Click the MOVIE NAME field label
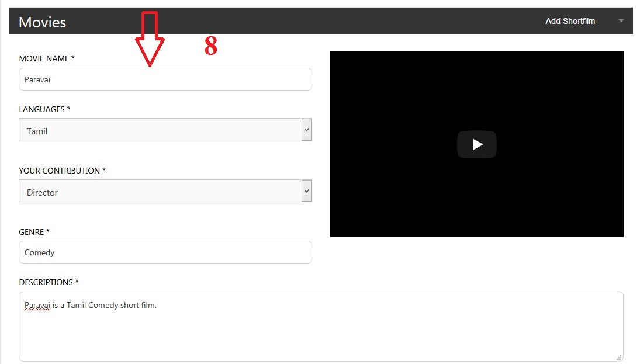This screenshot has width=640, height=364. [x=47, y=58]
